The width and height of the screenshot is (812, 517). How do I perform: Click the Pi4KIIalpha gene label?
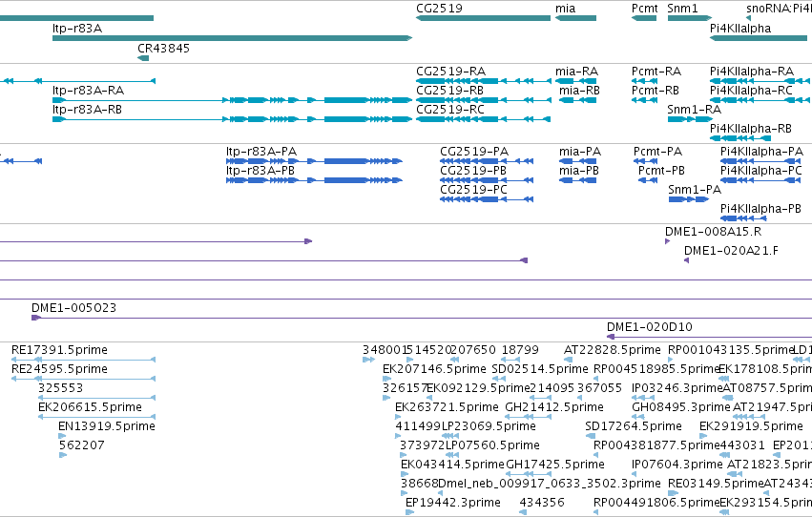740,28
